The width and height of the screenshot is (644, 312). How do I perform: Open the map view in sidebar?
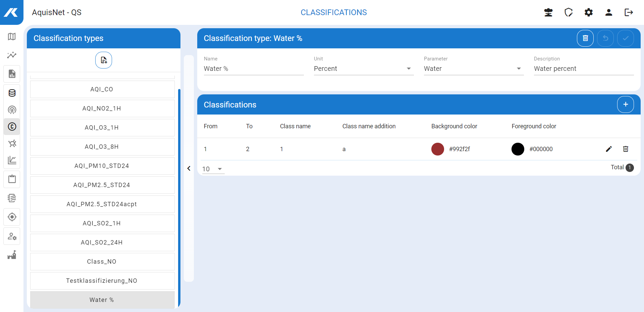point(12,37)
